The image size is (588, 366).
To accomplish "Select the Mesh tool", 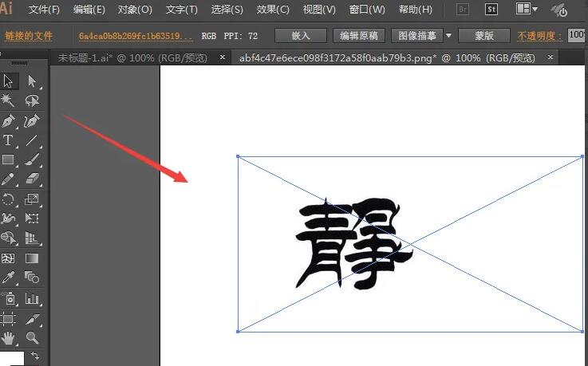I will click(x=8, y=258).
